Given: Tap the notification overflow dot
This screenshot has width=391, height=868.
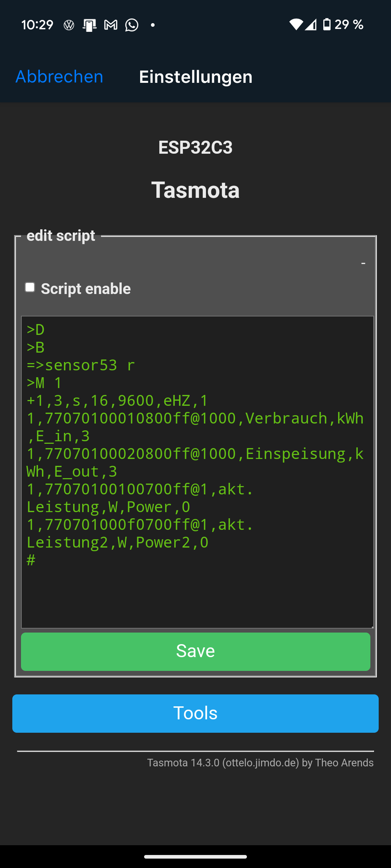Looking at the screenshot, I should (x=153, y=25).
